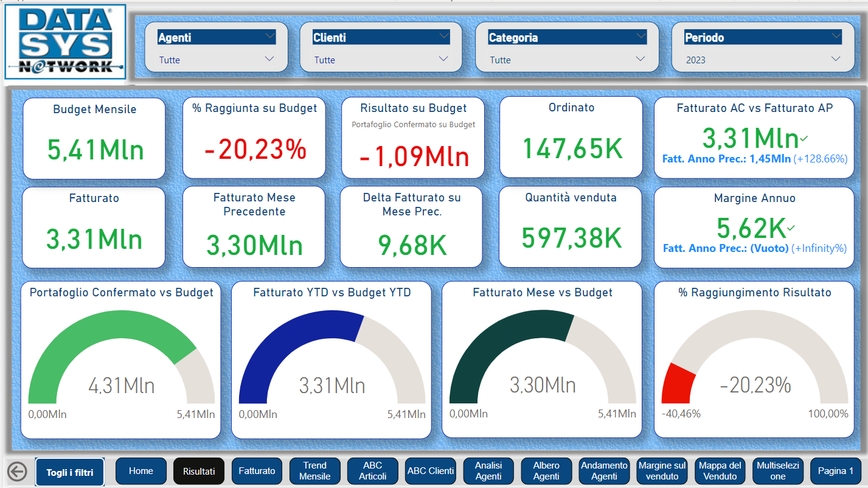Expand the Agenti slicer header chevron
The width and height of the screenshot is (868, 488).
click(270, 37)
